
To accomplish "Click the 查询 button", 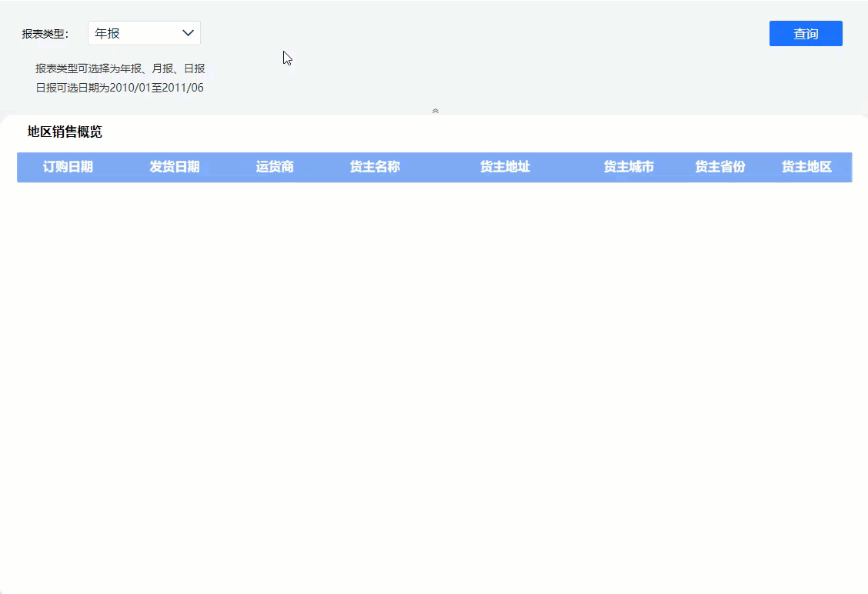I will 806,34.
